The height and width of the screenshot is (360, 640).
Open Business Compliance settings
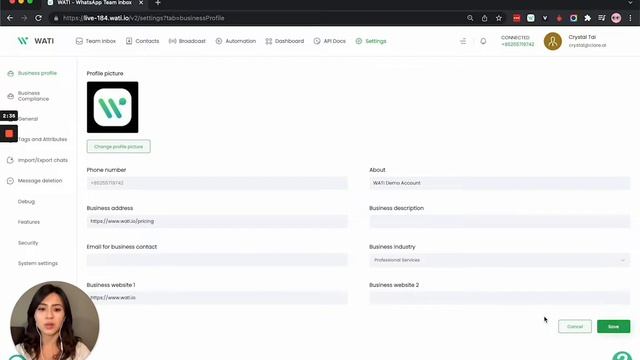point(33,96)
